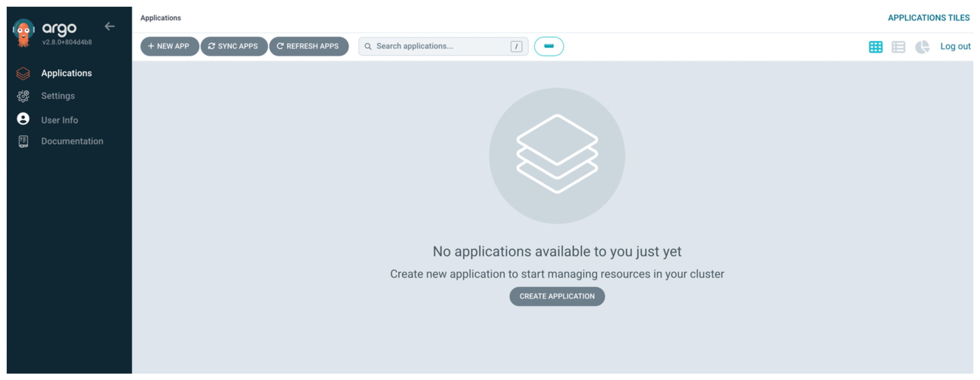Open the Documentation link in the sidebar
This screenshot has width=980, height=380.
(x=72, y=141)
